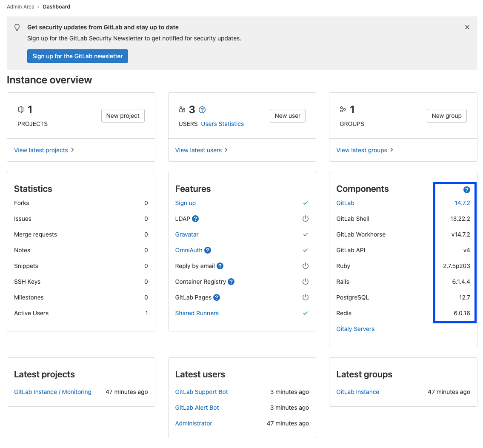Screen dimensions: 483x448
Task: Click the Instance overview heading
Action: click(x=49, y=80)
